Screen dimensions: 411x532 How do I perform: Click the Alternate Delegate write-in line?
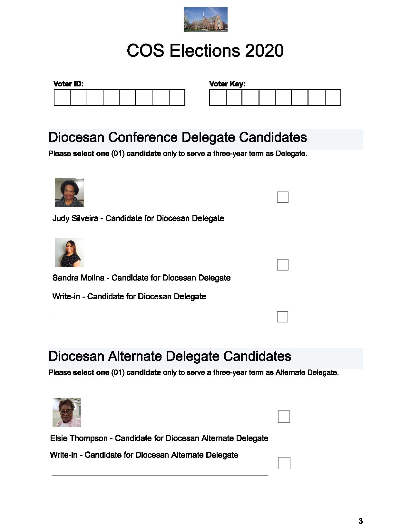click(x=160, y=475)
